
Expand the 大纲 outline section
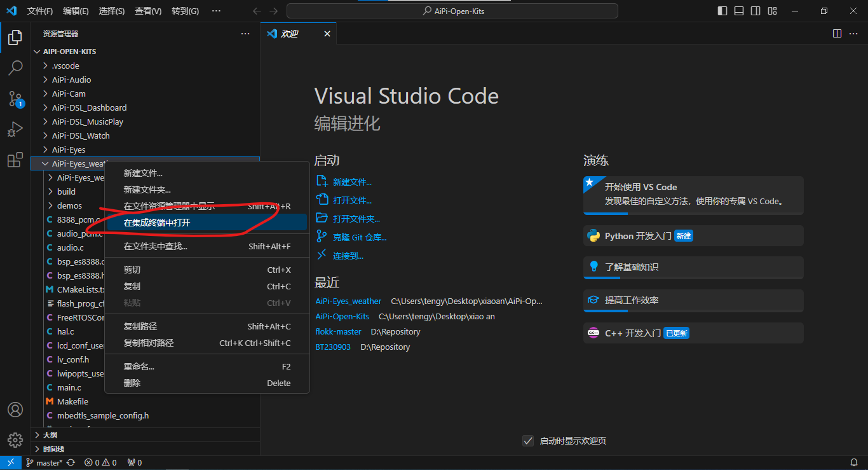pos(145,435)
